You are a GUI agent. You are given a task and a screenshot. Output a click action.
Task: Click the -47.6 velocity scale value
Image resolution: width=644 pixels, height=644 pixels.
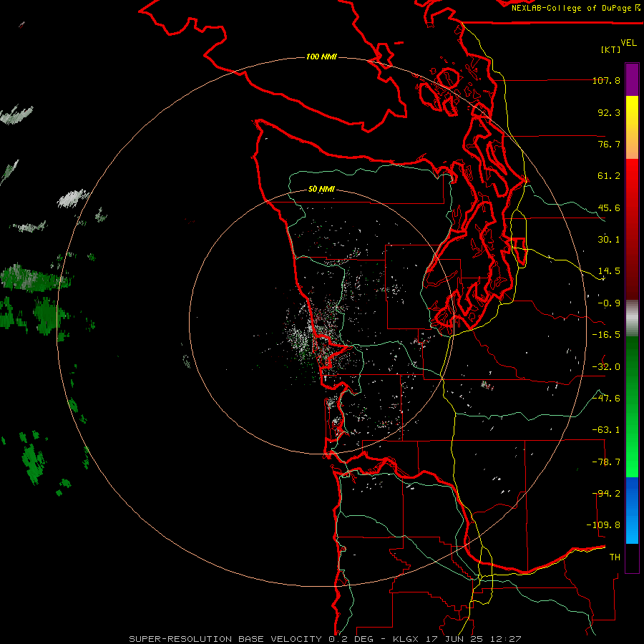click(x=606, y=399)
